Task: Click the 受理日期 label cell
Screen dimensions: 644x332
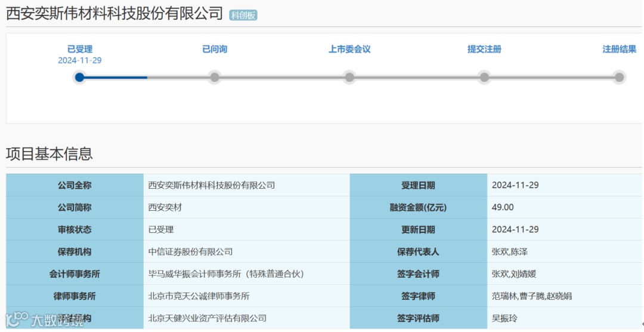Action: [x=418, y=185]
